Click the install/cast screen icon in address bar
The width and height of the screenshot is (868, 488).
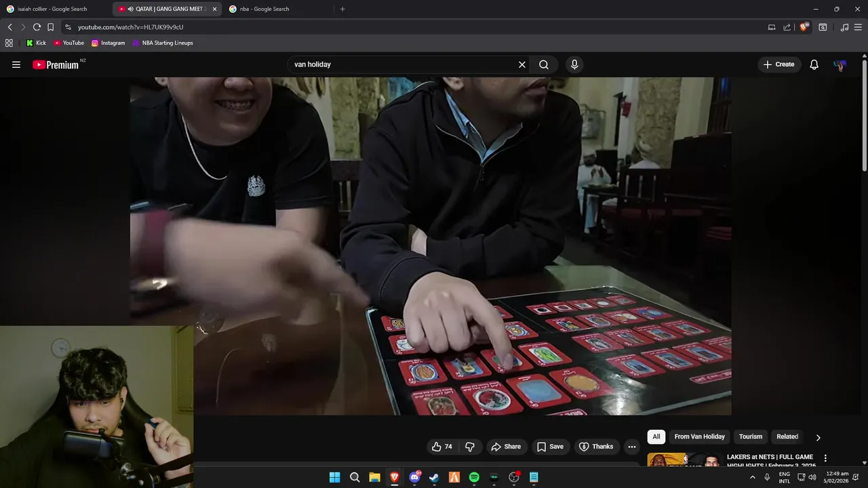pyautogui.click(x=772, y=27)
